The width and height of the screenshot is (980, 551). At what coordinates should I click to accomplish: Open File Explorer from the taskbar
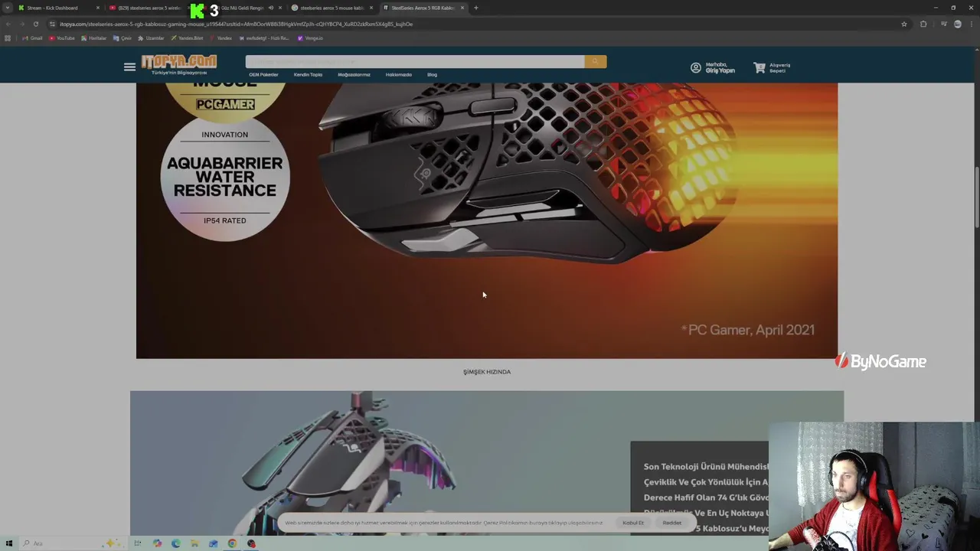194,543
